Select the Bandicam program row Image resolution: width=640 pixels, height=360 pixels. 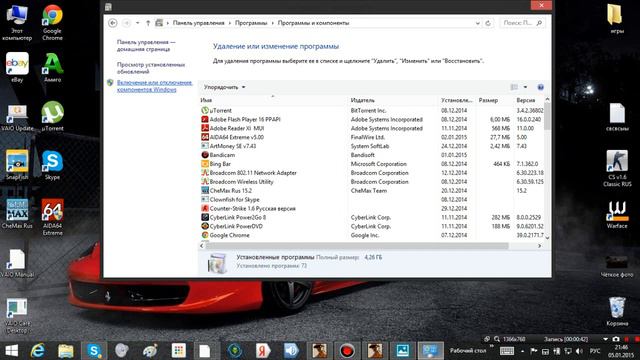[x=371, y=155]
